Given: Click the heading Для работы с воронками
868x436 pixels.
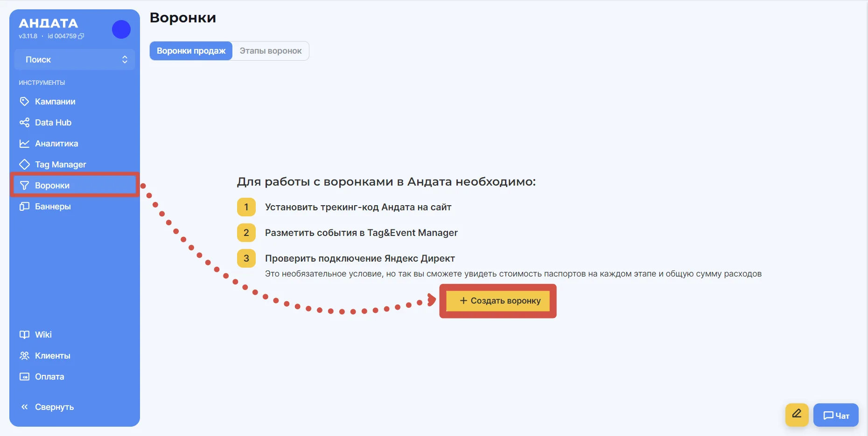Looking at the screenshot, I should tap(386, 181).
